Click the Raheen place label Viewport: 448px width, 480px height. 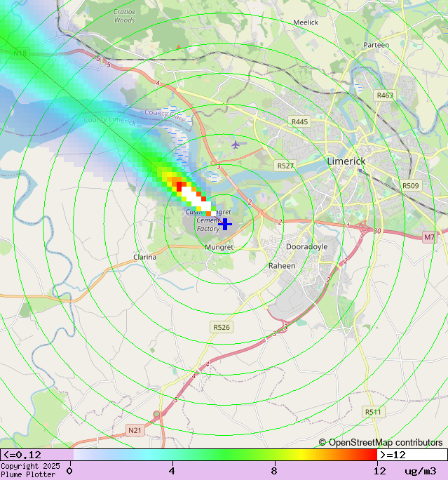click(x=282, y=266)
